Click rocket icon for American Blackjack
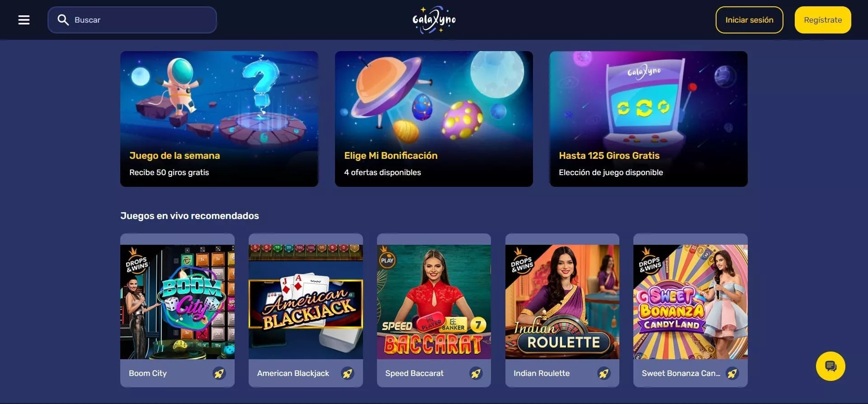The image size is (868, 404). (348, 373)
